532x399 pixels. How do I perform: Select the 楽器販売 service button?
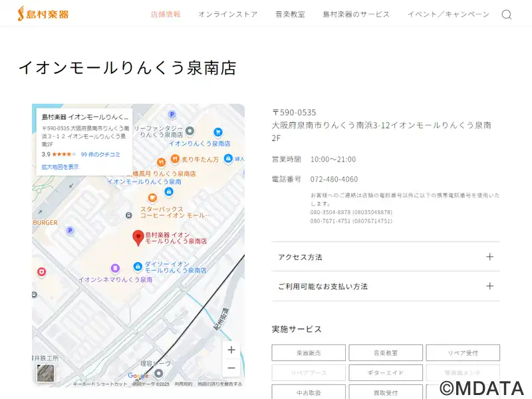click(x=309, y=353)
